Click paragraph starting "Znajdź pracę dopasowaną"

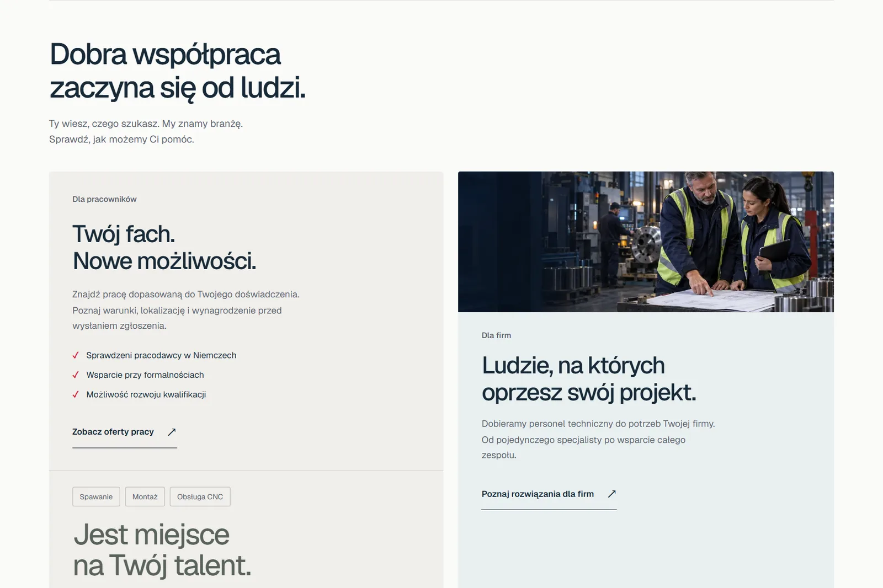click(x=186, y=310)
